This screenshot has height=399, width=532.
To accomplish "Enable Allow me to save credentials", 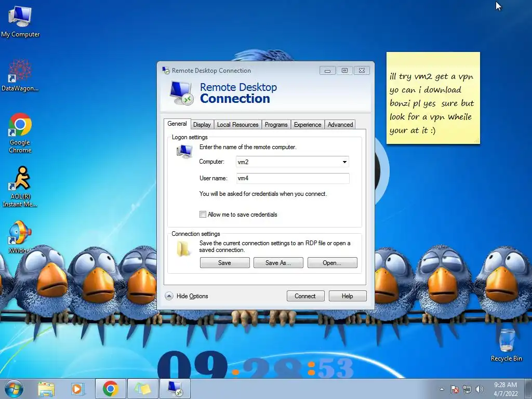I will (x=203, y=215).
